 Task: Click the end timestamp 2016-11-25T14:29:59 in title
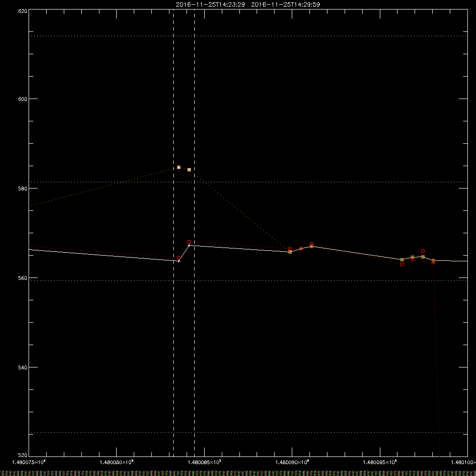pos(286,5)
